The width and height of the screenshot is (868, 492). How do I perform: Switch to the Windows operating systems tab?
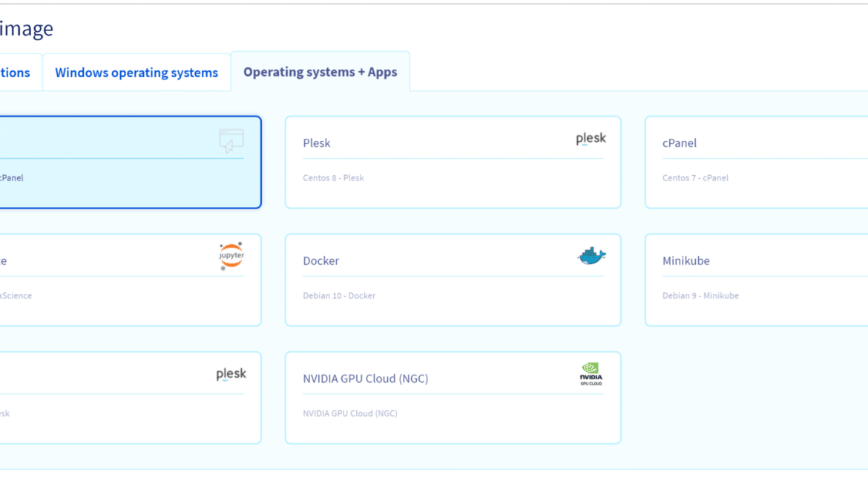point(137,73)
